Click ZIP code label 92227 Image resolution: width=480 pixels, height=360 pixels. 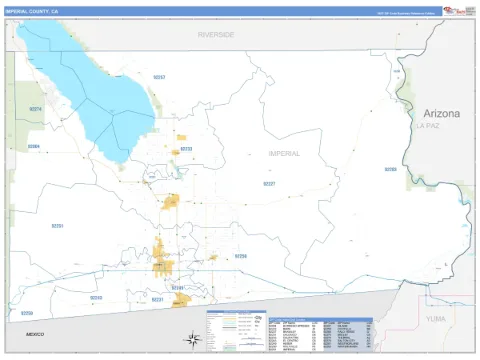point(269,184)
